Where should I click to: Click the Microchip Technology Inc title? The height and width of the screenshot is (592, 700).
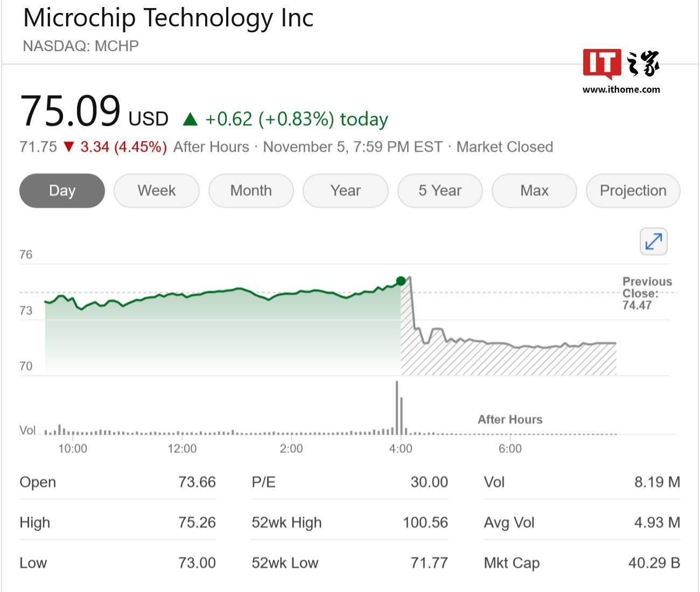coord(168,18)
